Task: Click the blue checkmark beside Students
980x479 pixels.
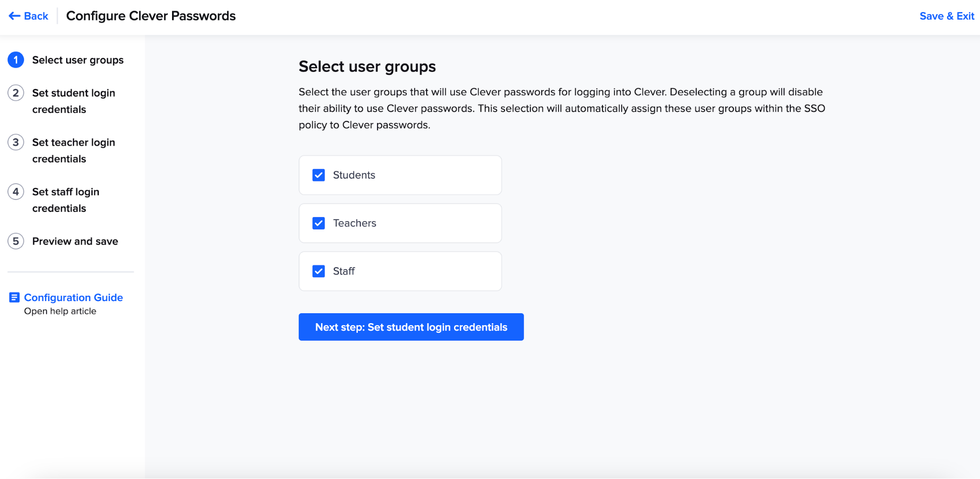Action: pyautogui.click(x=318, y=175)
